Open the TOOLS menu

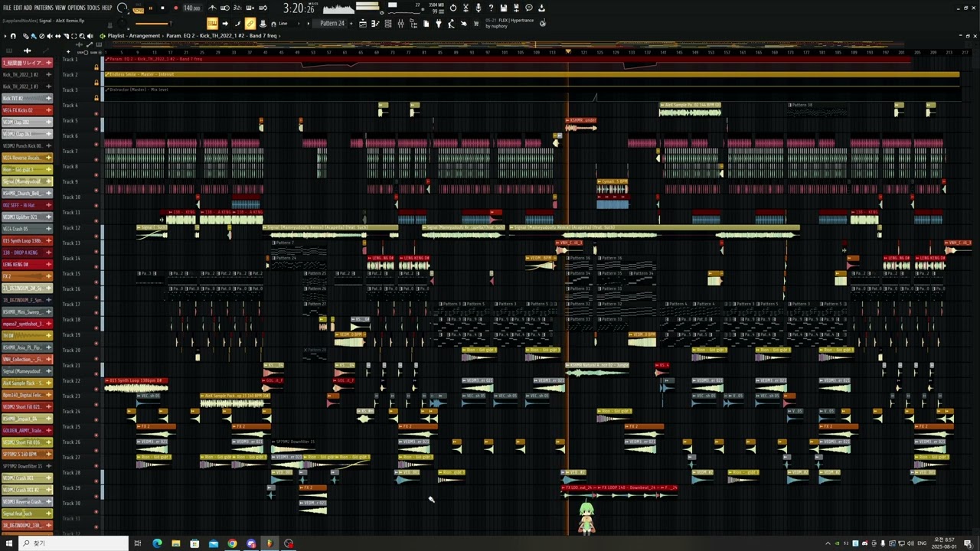click(93, 8)
